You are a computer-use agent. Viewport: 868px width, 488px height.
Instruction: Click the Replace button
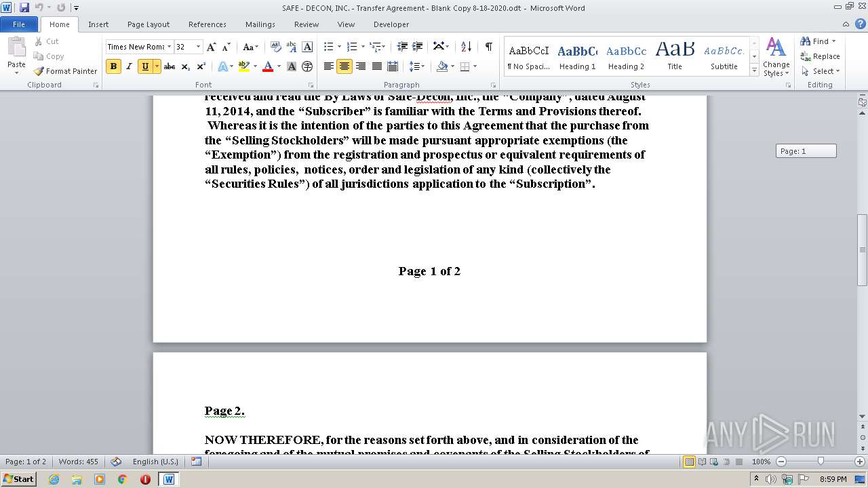[820, 56]
